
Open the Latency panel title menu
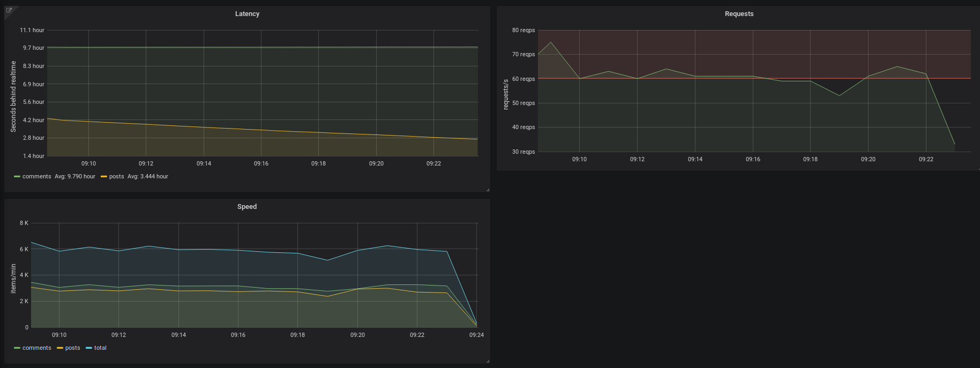tap(247, 14)
